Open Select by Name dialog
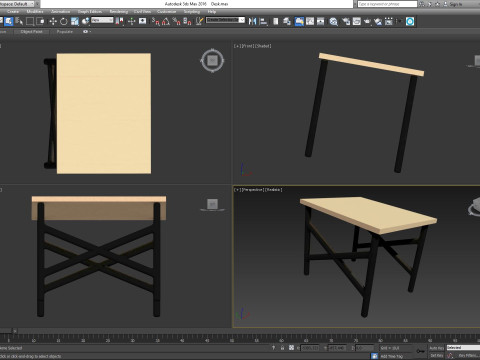Screen dimensions: 480x360 (x=19, y=21)
